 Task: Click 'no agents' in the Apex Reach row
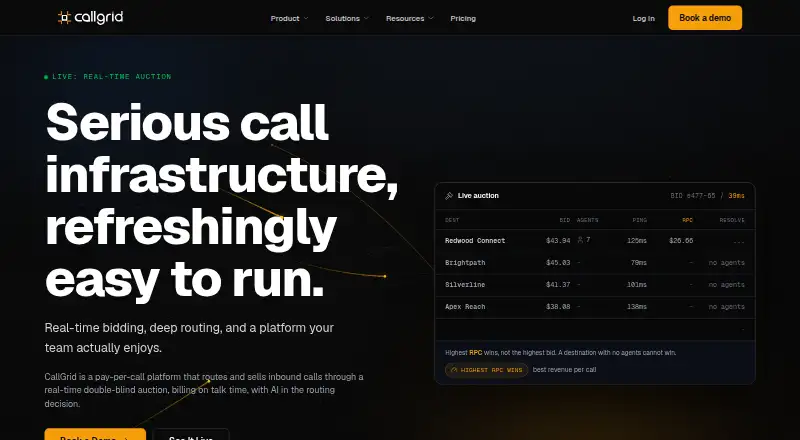pos(727,307)
